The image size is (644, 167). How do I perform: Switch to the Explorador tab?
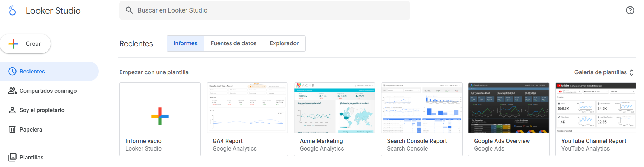point(284,43)
